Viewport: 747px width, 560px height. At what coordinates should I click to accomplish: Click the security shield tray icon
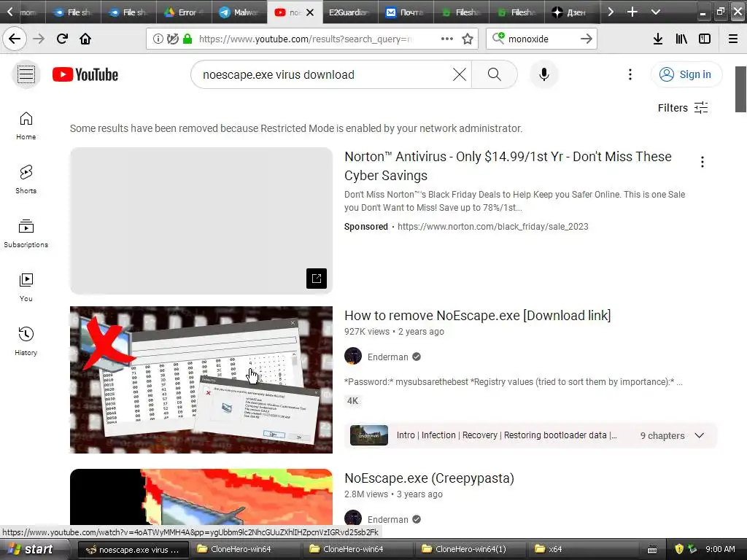pos(679,549)
